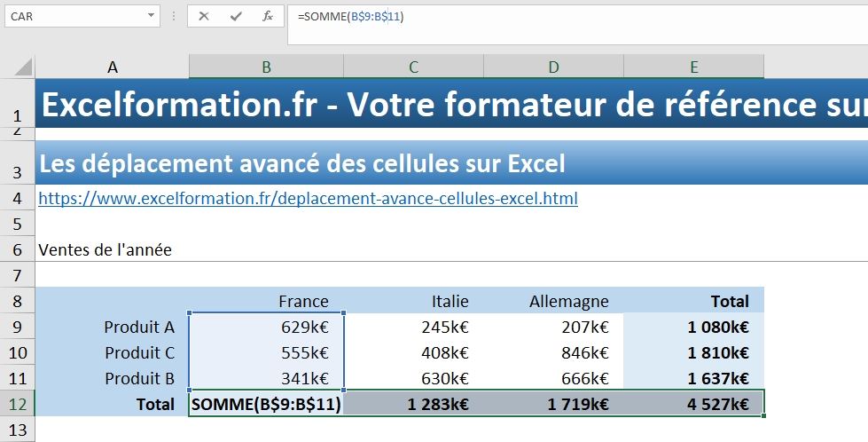Select row 3 header
The image size is (868, 442).
click(x=17, y=162)
